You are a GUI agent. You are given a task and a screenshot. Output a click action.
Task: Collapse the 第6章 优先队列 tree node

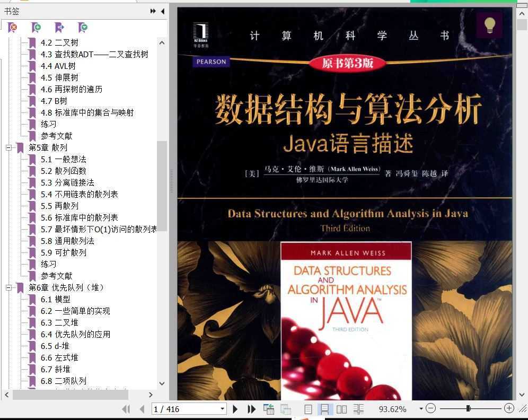tap(8, 287)
